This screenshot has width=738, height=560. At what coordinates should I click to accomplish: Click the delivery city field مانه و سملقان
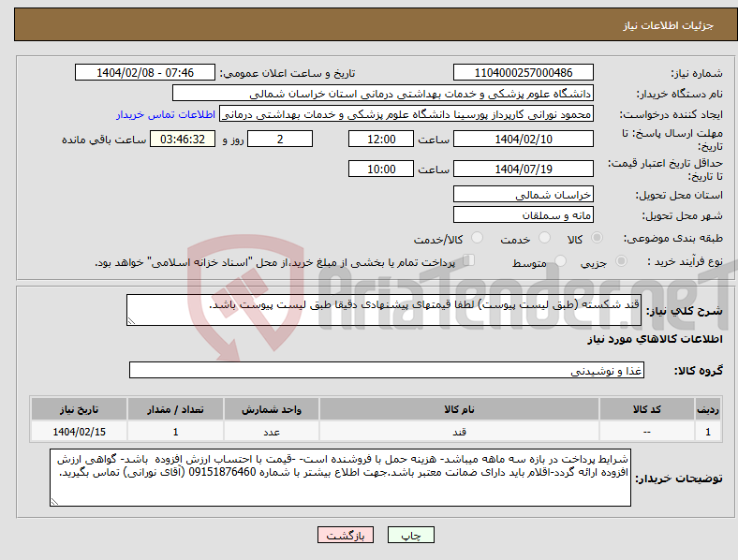tap(523, 215)
